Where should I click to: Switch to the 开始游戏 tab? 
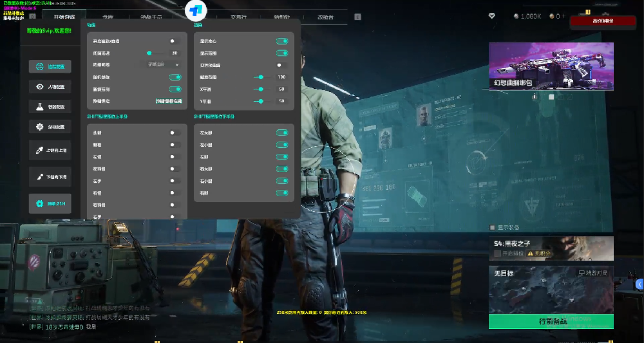pyautogui.click(x=64, y=17)
